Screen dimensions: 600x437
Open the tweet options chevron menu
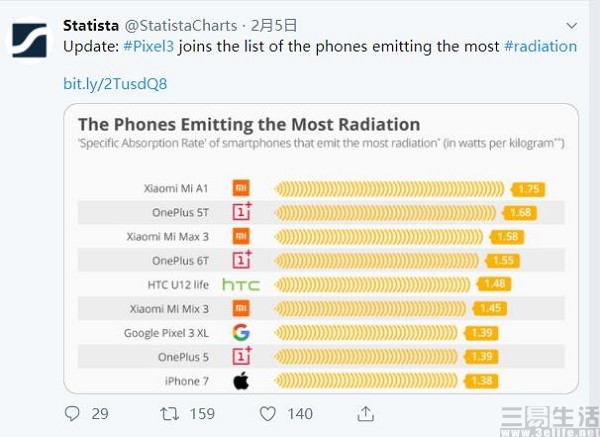point(570,24)
